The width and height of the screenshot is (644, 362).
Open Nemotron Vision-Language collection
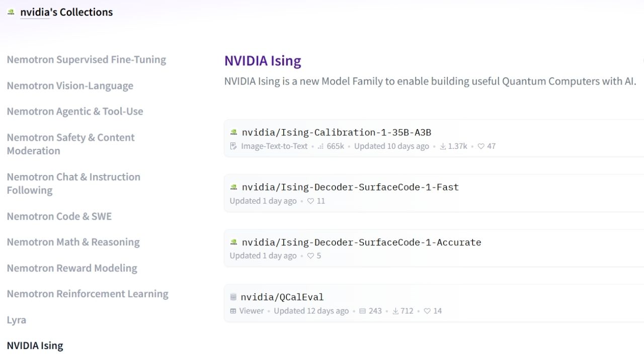click(x=70, y=85)
